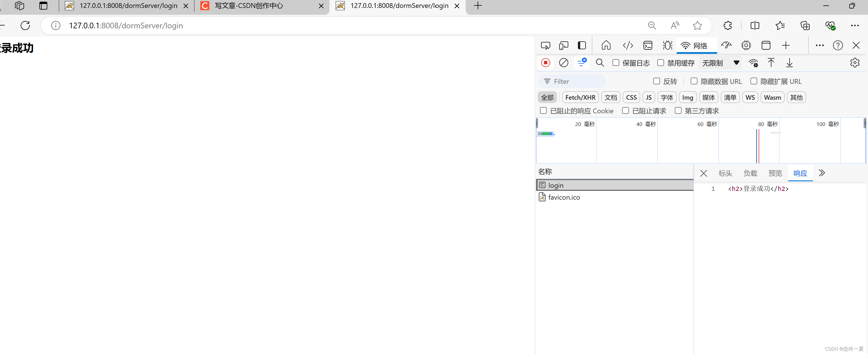
Task: Toggle split screen view
Action: pyautogui.click(x=755, y=25)
